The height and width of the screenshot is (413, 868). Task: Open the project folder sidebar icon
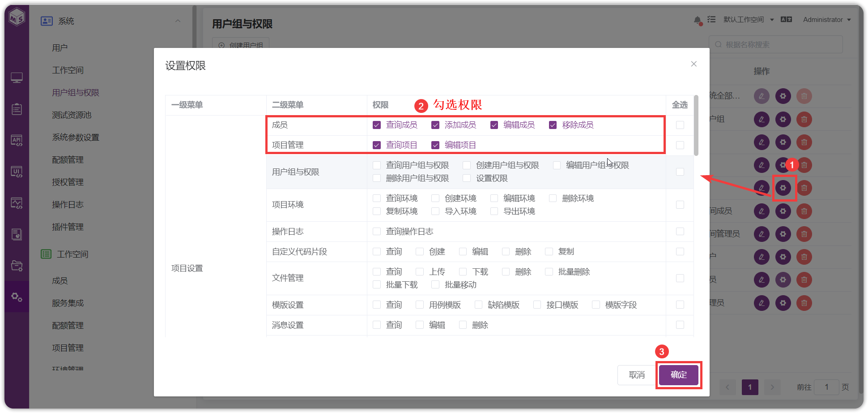[x=17, y=266]
